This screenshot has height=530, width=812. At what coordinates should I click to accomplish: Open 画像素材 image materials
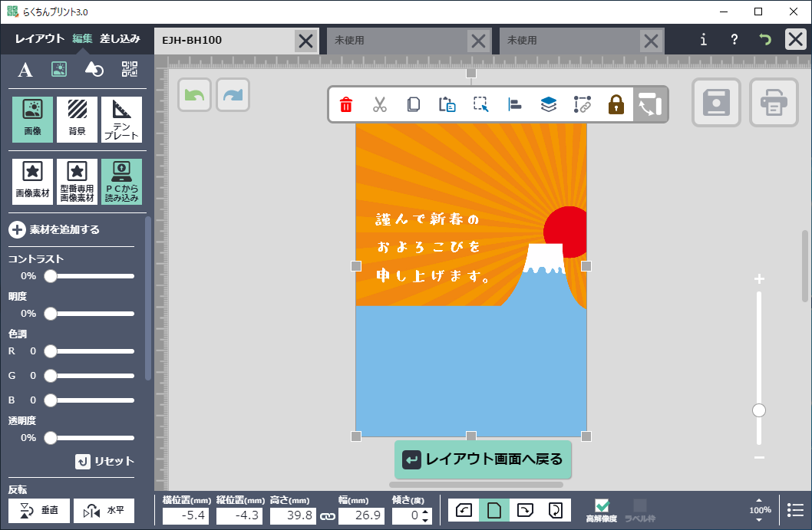[33, 182]
